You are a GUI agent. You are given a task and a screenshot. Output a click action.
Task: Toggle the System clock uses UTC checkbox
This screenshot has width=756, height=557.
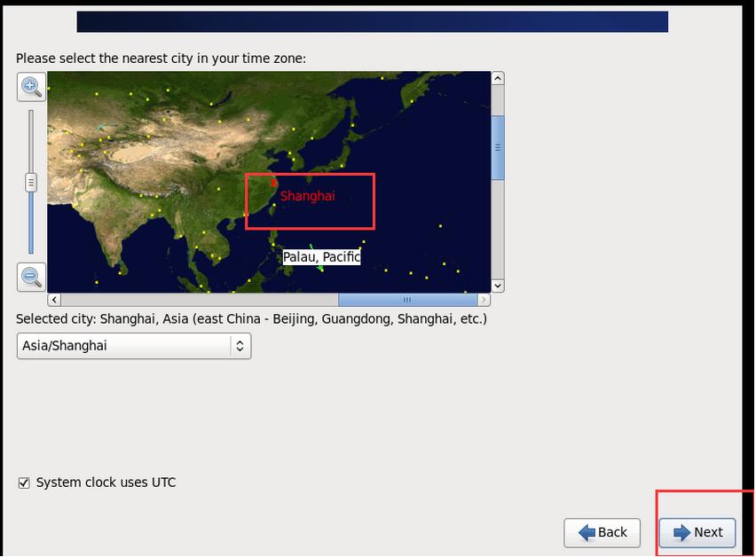click(24, 482)
